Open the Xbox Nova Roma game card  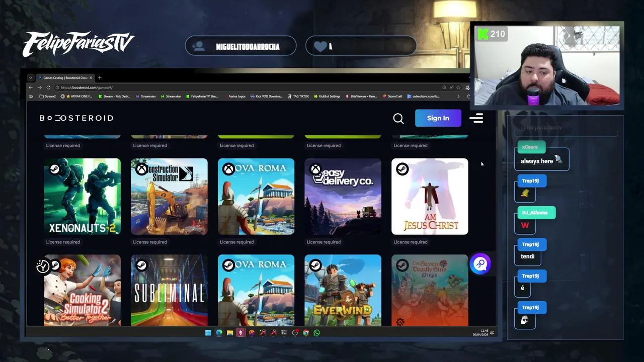tap(256, 197)
